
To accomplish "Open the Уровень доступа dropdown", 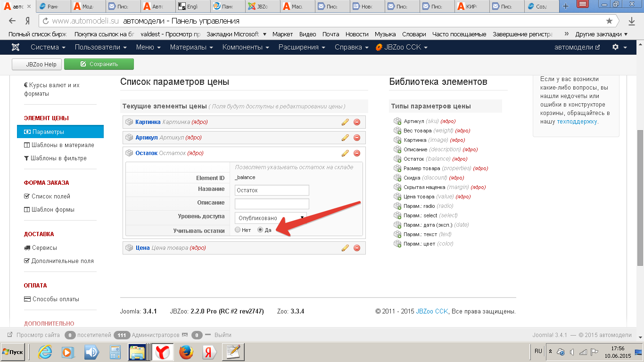I will (271, 218).
